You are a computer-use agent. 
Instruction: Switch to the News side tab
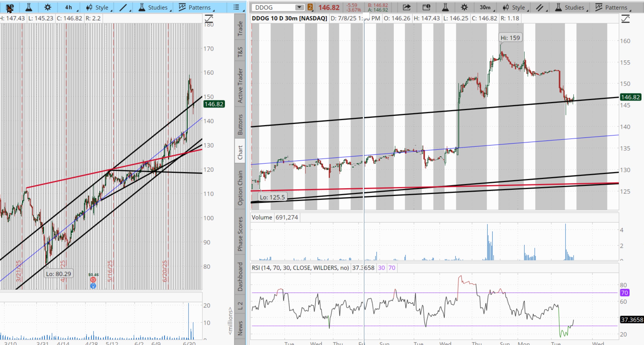(x=240, y=328)
